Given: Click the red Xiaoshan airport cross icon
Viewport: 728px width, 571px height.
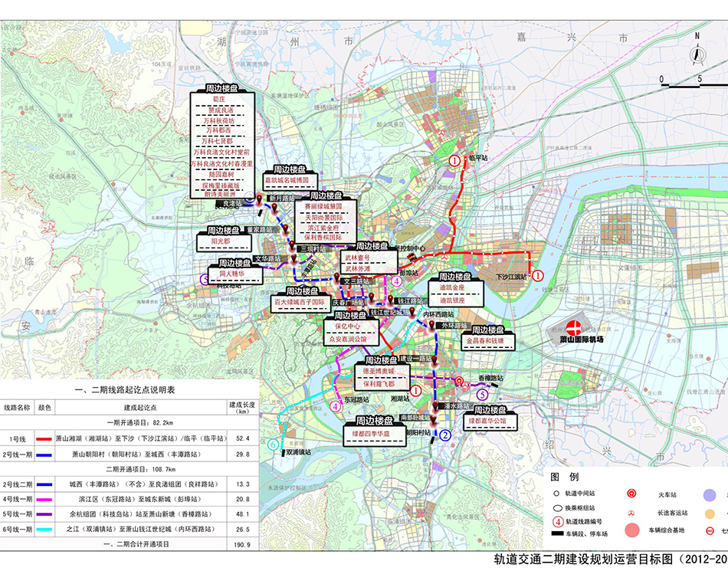Looking at the screenshot, I should click(574, 327).
